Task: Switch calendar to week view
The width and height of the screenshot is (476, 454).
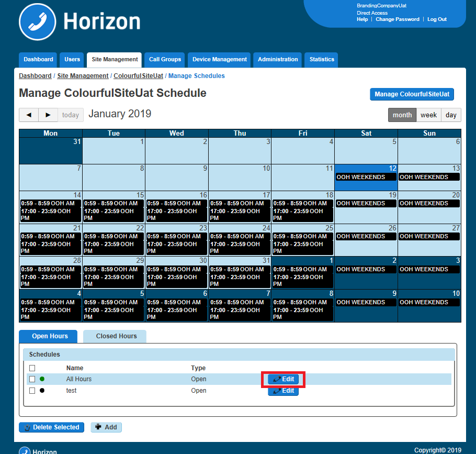Action: click(428, 115)
